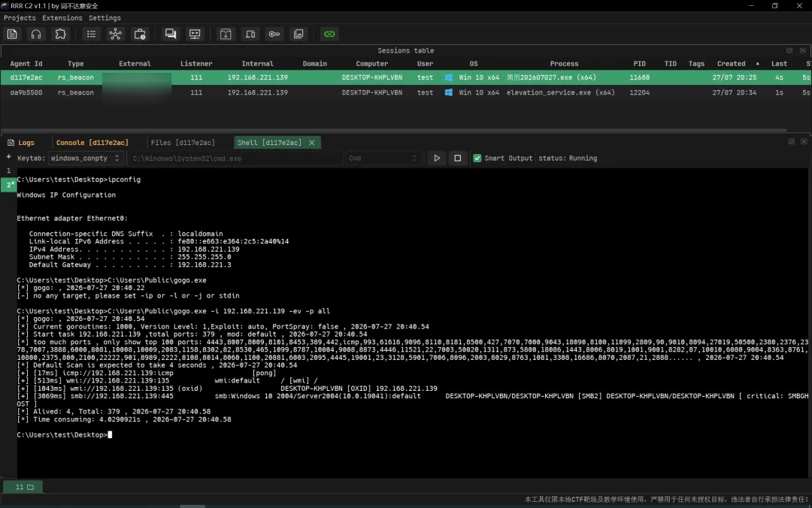Viewport: 812px width, 508px height.
Task: Click the status: Running label
Action: (x=568, y=158)
